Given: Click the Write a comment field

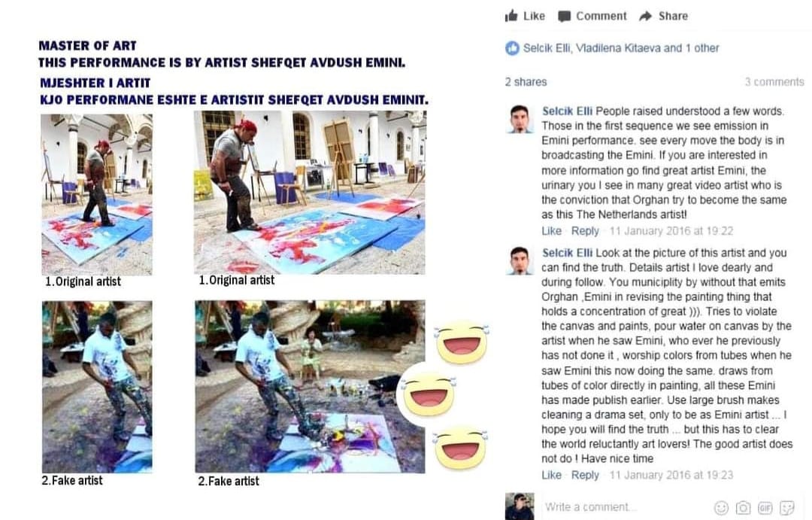Looking at the screenshot, I should pyautogui.click(x=622, y=507).
